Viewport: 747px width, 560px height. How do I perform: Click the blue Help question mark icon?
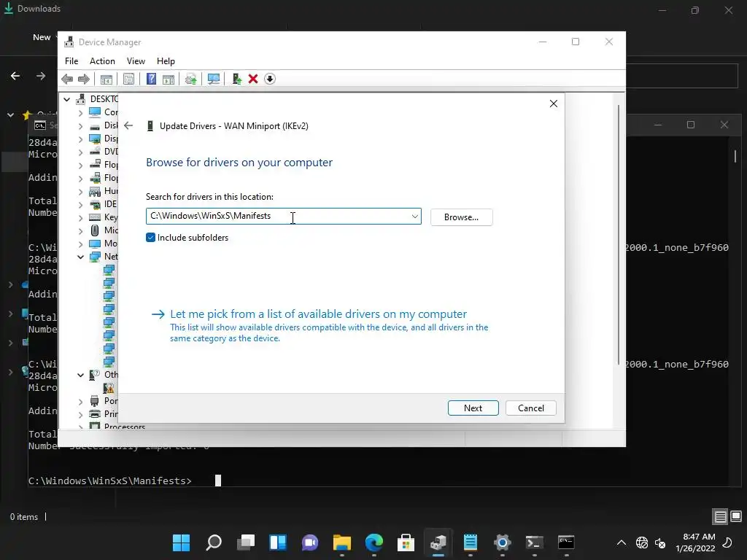[x=151, y=79]
